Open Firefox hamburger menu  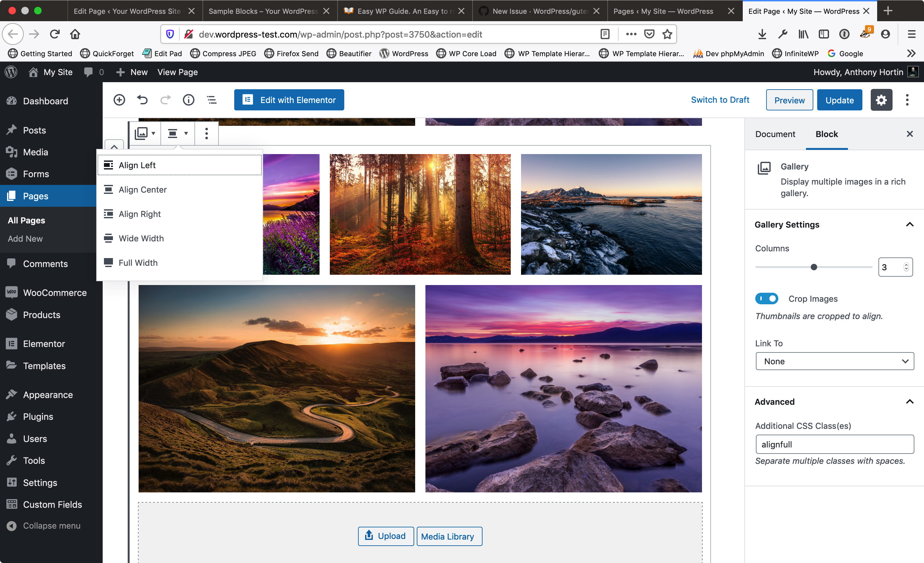[911, 34]
